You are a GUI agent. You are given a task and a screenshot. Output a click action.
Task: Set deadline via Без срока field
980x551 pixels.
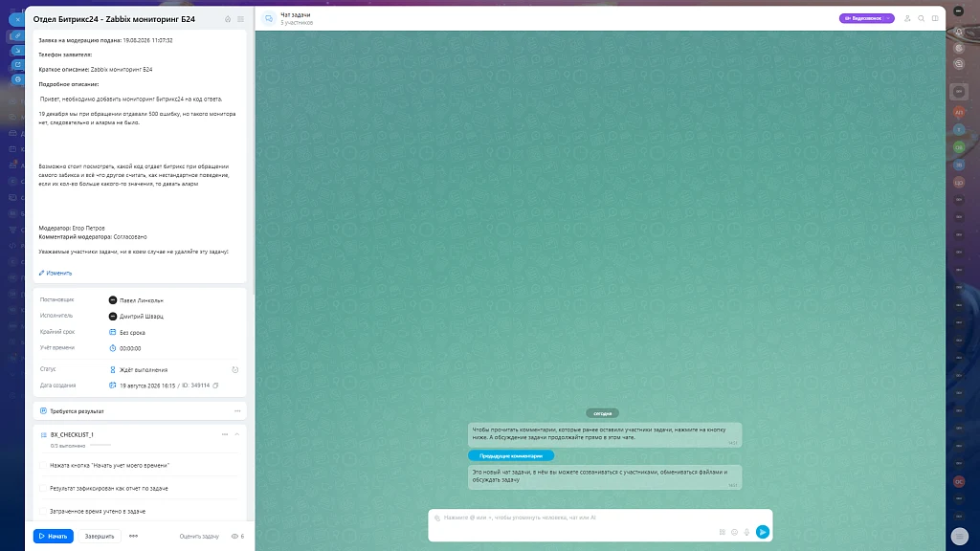point(132,332)
